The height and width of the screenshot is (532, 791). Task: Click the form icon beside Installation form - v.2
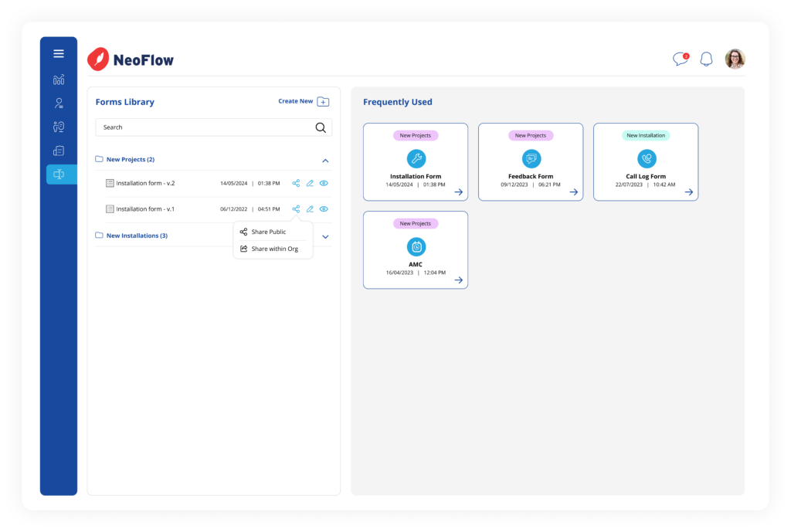[x=110, y=183]
